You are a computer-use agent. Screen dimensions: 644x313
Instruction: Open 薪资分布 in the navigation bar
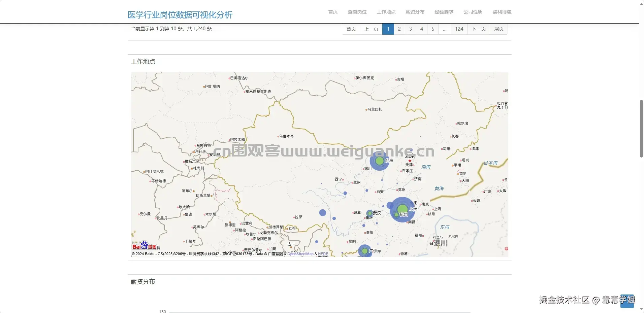[x=415, y=12]
